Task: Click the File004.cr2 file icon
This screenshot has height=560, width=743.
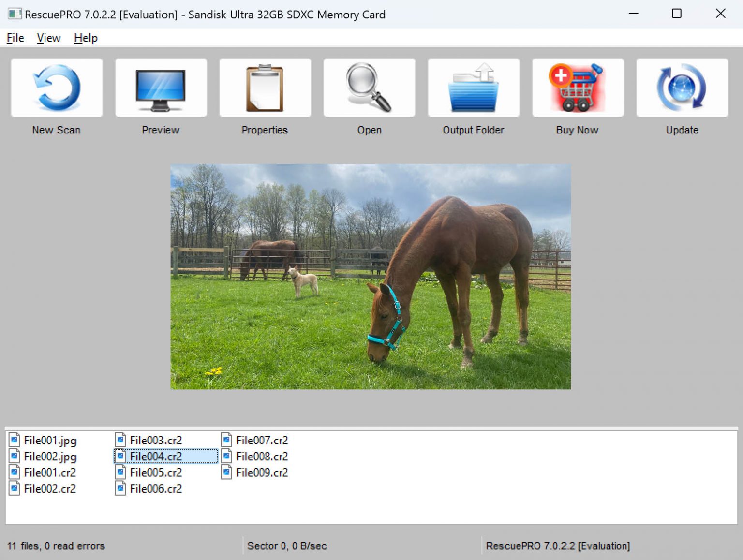Action: pyautogui.click(x=120, y=456)
